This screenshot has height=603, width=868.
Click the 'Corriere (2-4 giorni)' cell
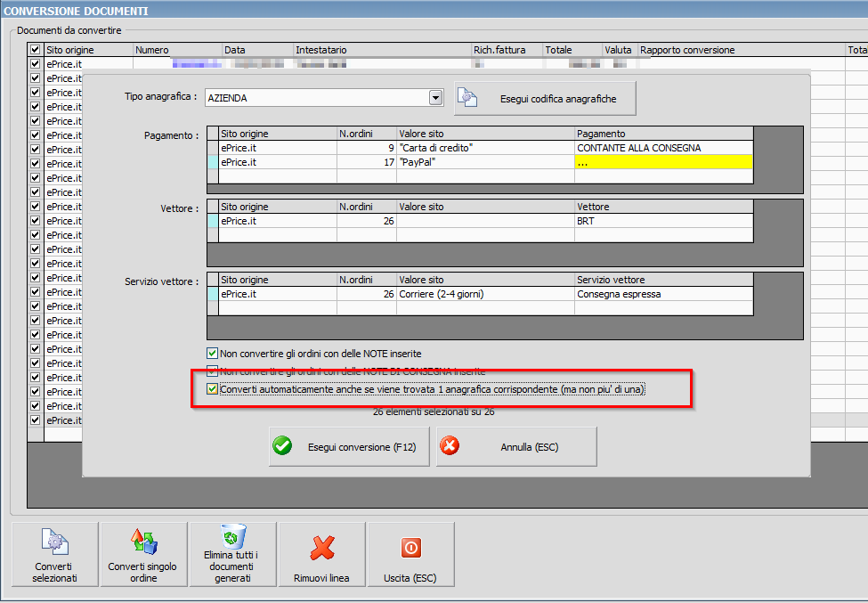pyautogui.click(x=485, y=294)
